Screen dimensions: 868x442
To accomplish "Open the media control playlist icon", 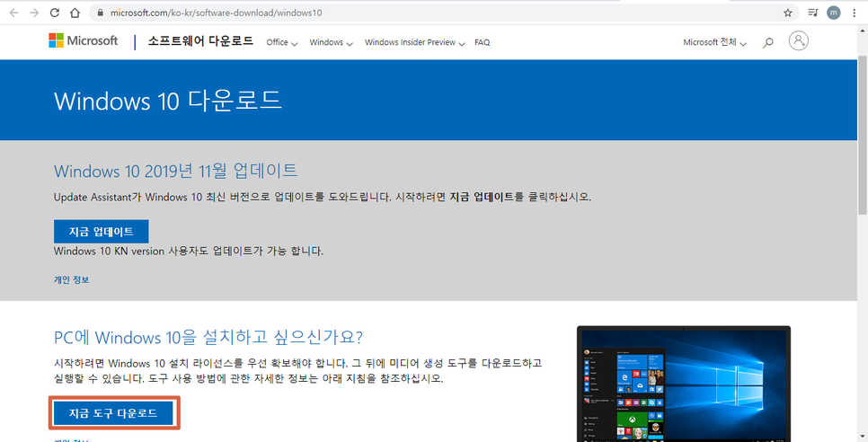I will tap(812, 13).
